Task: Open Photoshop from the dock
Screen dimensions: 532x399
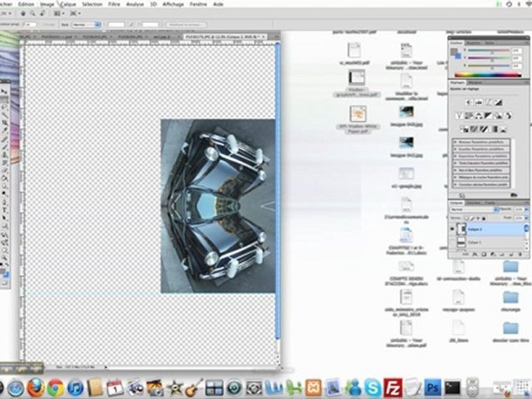Action: [x=433, y=387]
